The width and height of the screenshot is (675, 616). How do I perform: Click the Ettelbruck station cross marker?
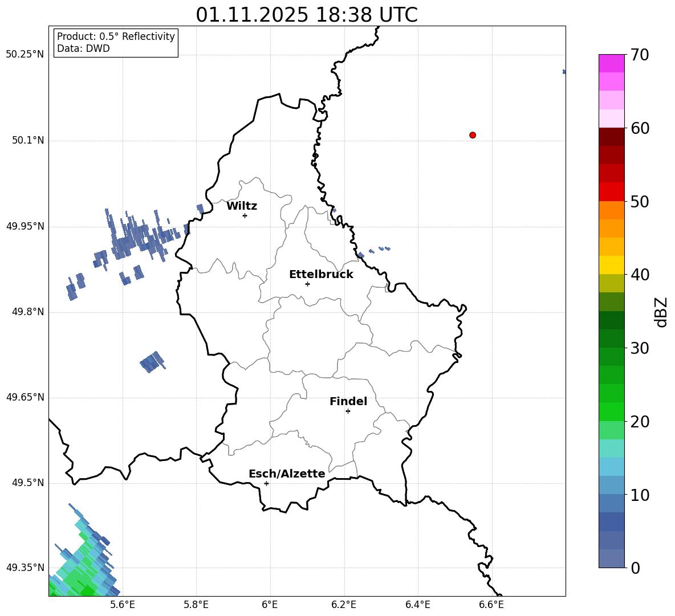(x=307, y=284)
